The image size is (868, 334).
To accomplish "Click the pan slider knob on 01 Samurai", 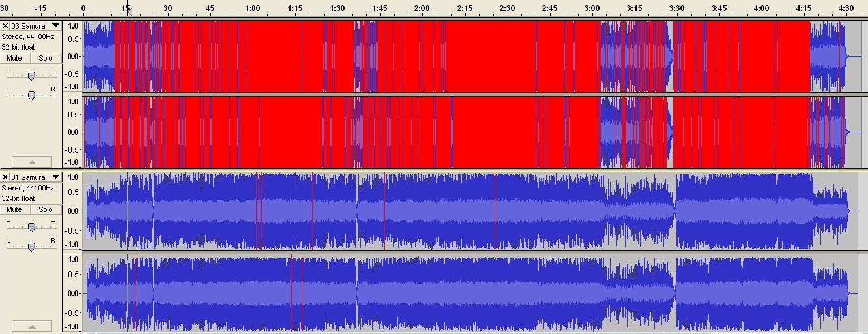I will [31, 247].
